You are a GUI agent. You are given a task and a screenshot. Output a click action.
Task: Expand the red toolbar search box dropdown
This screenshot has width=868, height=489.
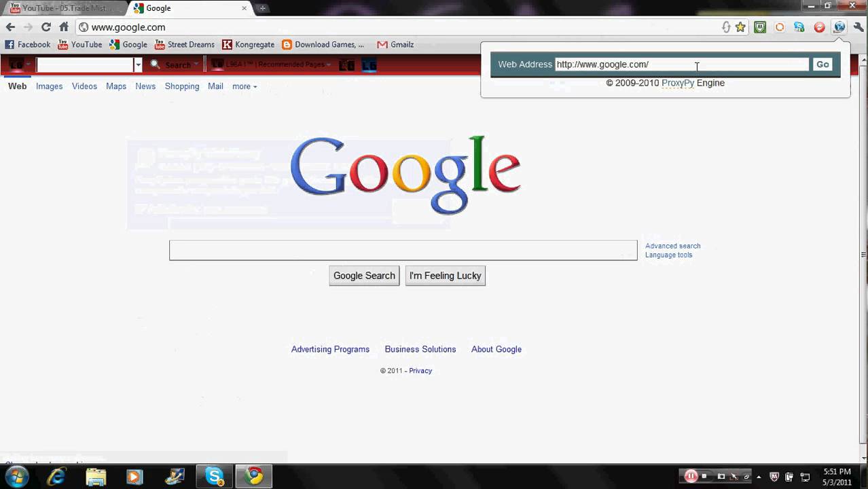(138, 65)
